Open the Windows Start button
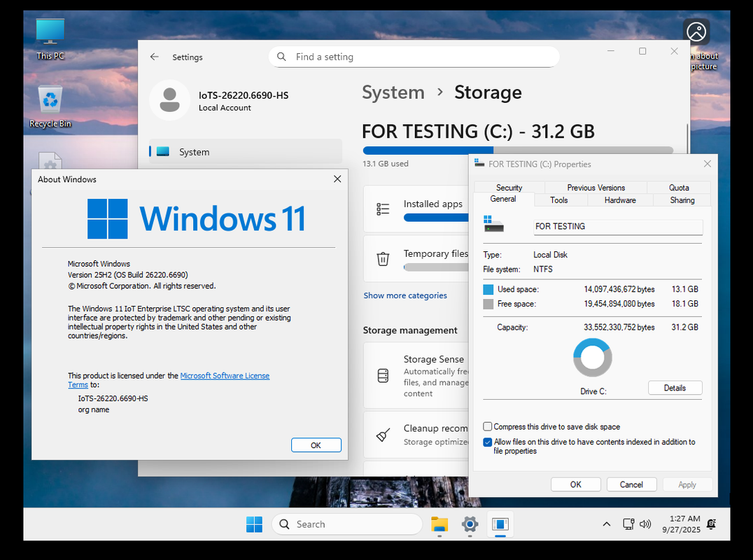 coord(254,524)
